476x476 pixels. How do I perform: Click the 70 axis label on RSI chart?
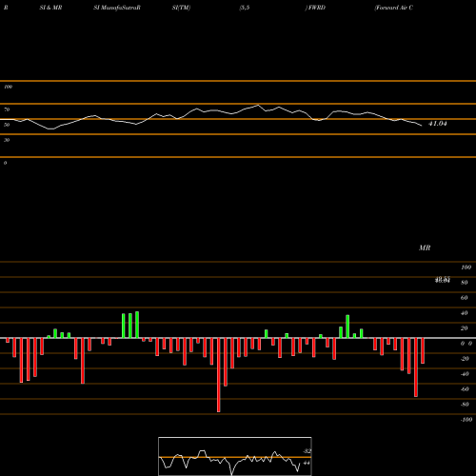[7, 109]
